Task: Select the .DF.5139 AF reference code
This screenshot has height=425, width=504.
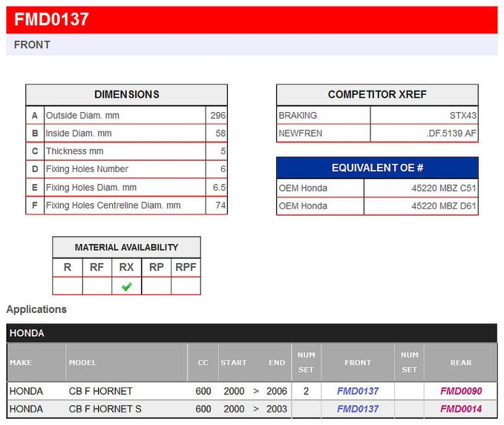Action: (x=451, y=133)
